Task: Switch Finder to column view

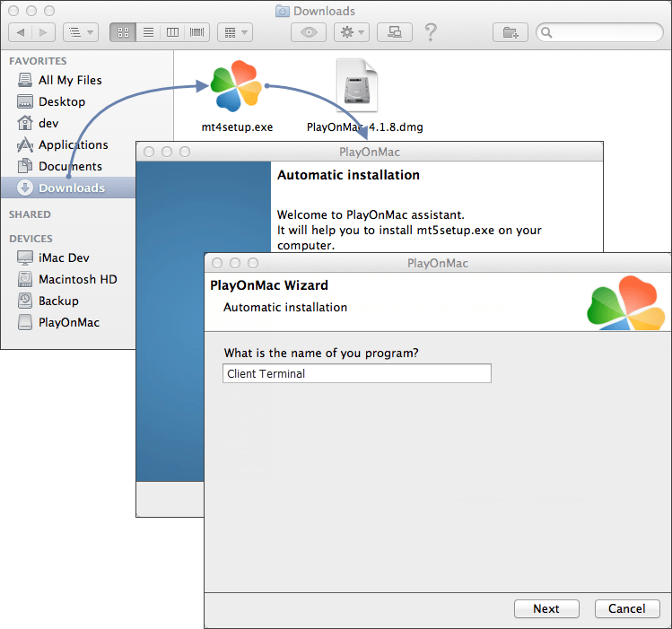Action: point(172,32)
